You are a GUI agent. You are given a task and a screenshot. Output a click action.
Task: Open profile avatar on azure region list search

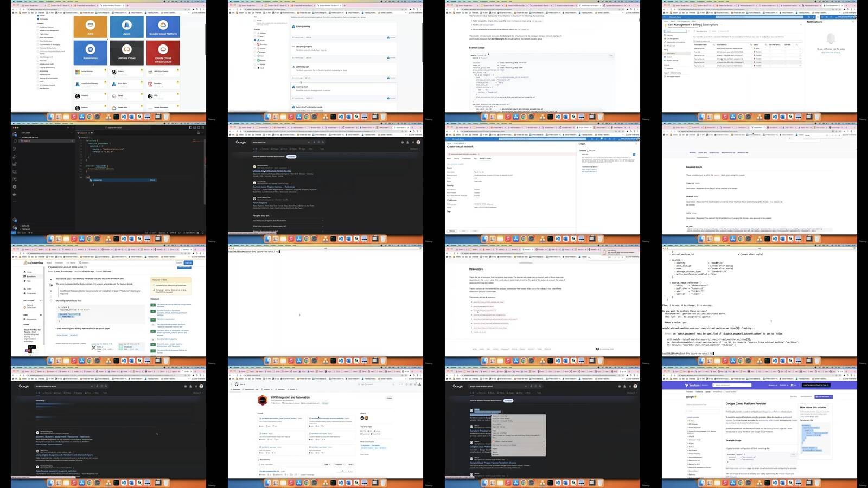[418, 142]
